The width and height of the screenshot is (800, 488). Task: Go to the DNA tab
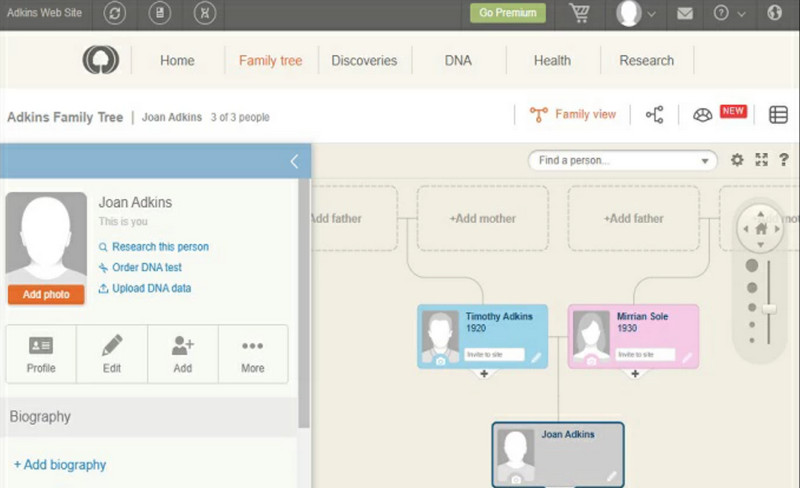pyautogui.click(x=458, y=61)
